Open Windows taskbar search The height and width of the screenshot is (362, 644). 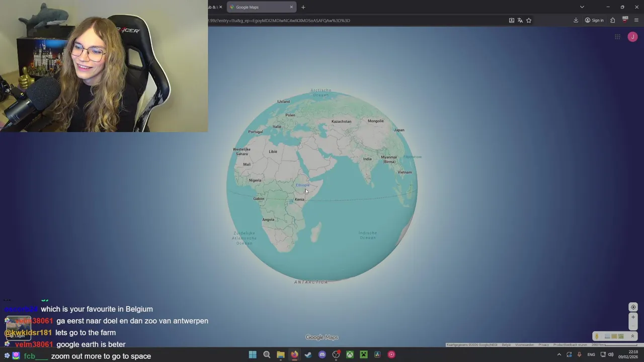click(267, 354)
